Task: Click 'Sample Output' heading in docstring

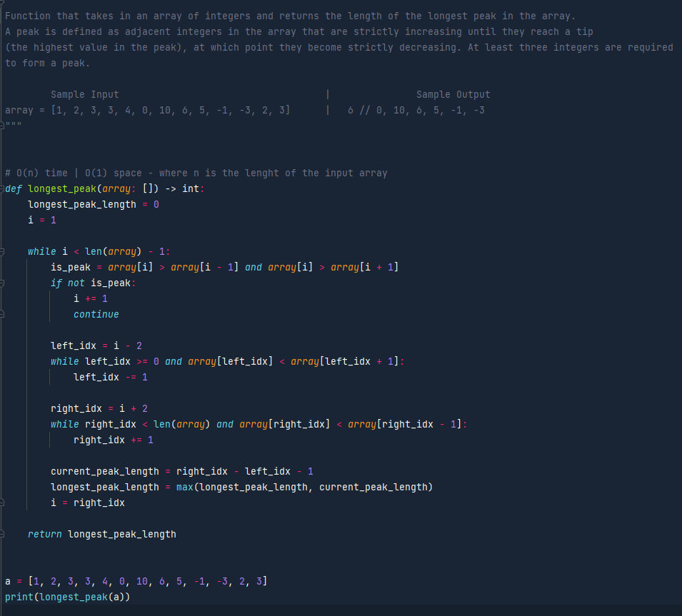Action: (x=453, y=94)
